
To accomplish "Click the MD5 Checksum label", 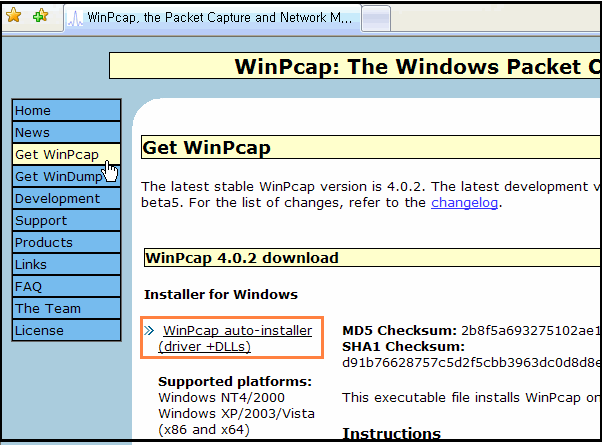I will [x=399, y=331].
